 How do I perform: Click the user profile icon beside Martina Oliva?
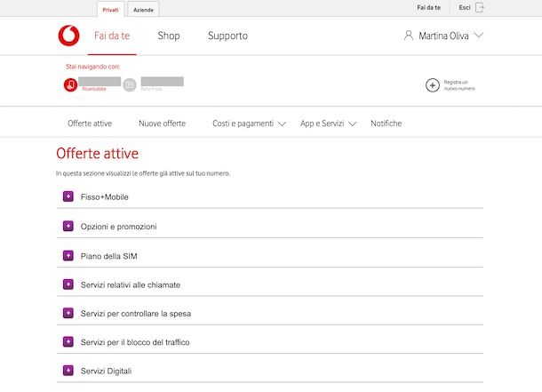tap(408, 36)
